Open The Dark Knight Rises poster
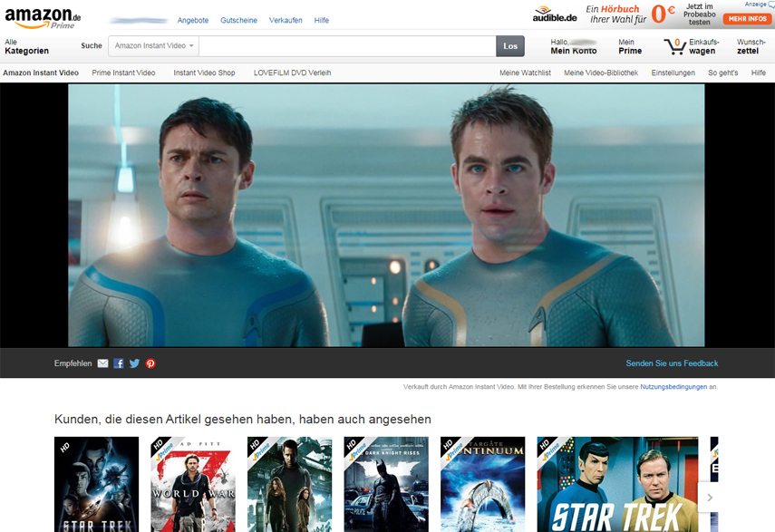This screenshot has height=532, width=775. (x=386, y=484)
